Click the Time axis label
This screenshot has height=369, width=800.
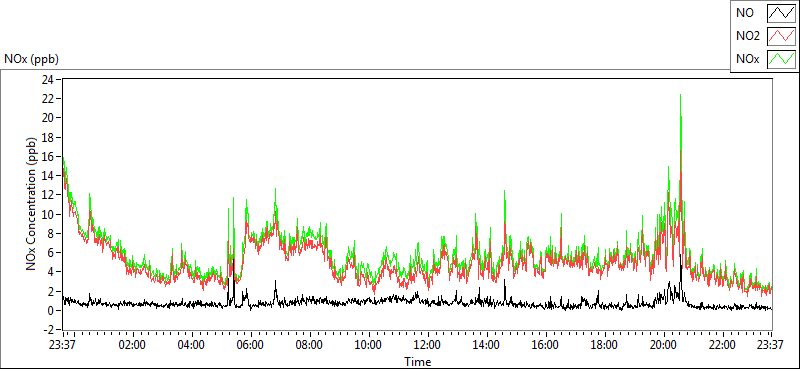point(418,362)
